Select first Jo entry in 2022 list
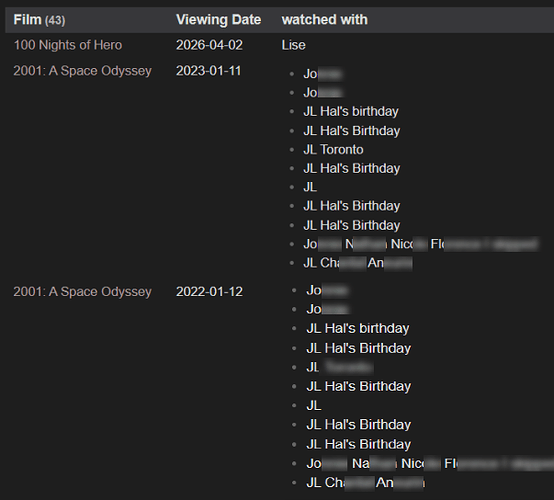 click(x=327, y=290)
